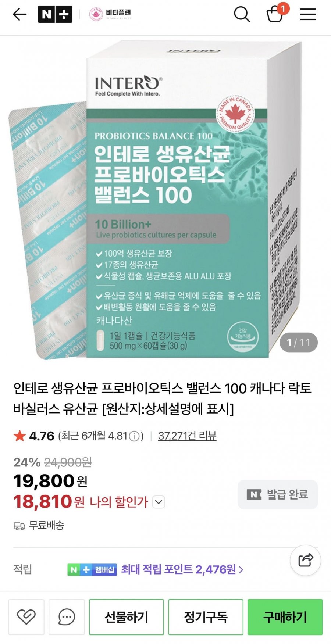The height and width of the screenshot is (644, 331).
Task: Tap the 1/11 image counter
Action: (x=299, y=343)
